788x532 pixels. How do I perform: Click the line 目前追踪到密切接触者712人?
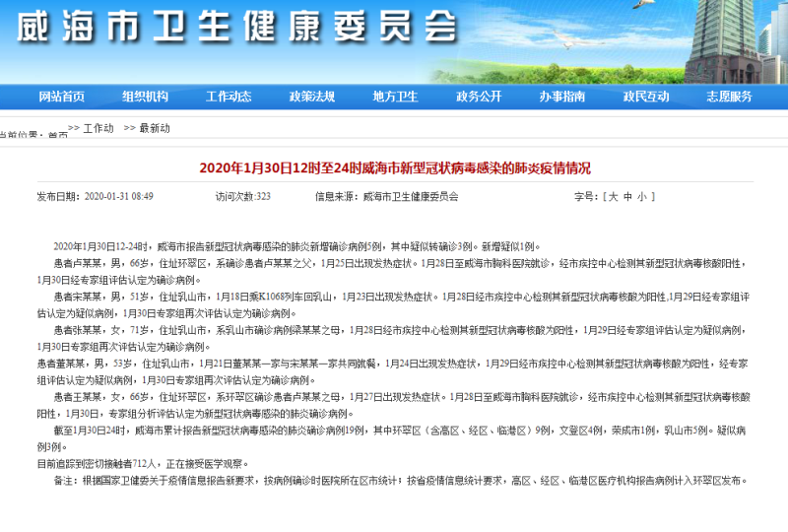click(x=143, y=464)
